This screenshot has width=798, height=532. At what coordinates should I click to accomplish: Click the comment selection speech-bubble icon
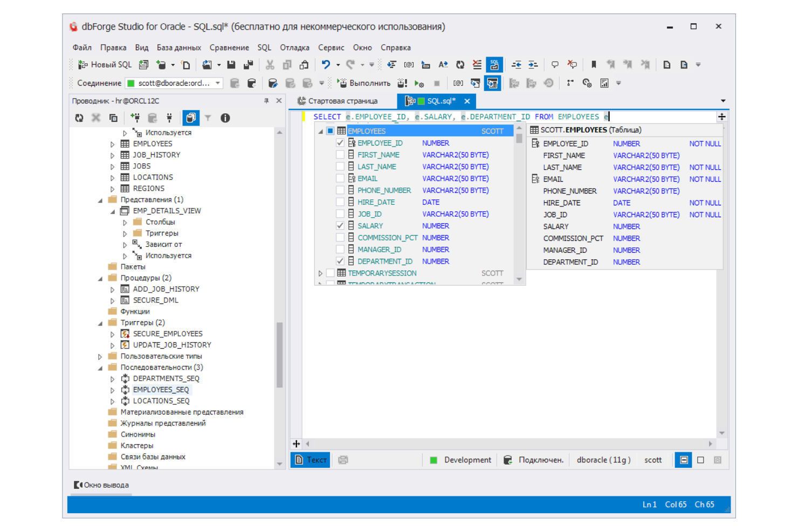pyautogui.click(x=555, y=65)
